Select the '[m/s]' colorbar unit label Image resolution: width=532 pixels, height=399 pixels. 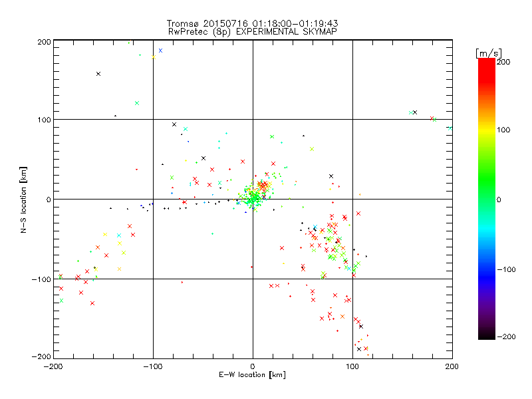(x=489, y=53)
